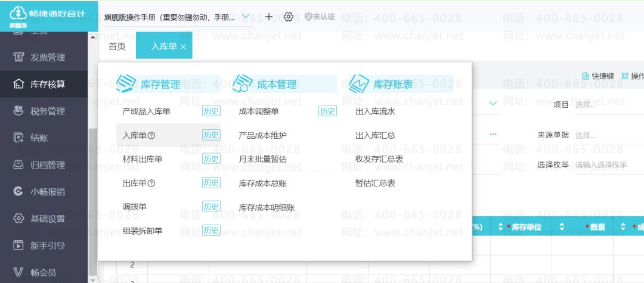
Task: Open settings gear in top bar
Action: click(289, 17)
